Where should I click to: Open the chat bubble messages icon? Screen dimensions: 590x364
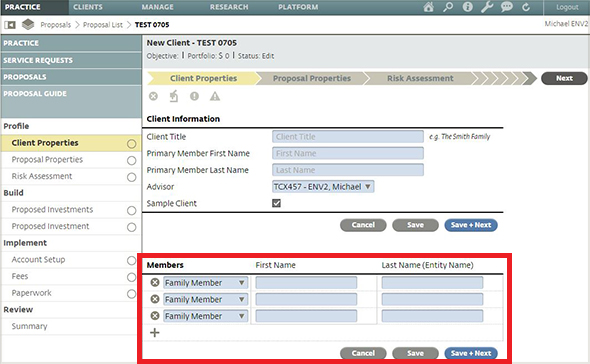click(506, 7)
